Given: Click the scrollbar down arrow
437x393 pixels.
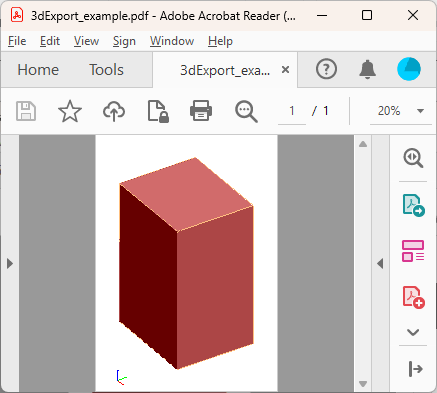Looking at the screenshot, I should coord(363,384).
